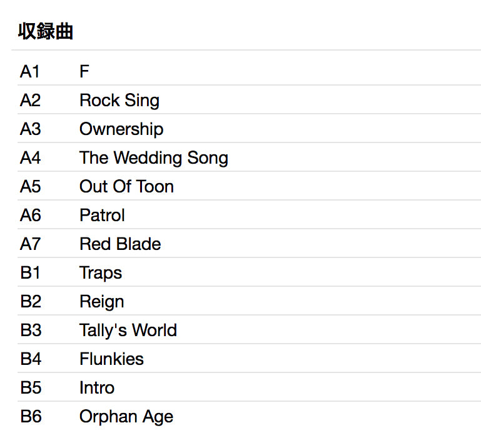Select the "Reign" track

pyautogui.click(x=101, y=302)
